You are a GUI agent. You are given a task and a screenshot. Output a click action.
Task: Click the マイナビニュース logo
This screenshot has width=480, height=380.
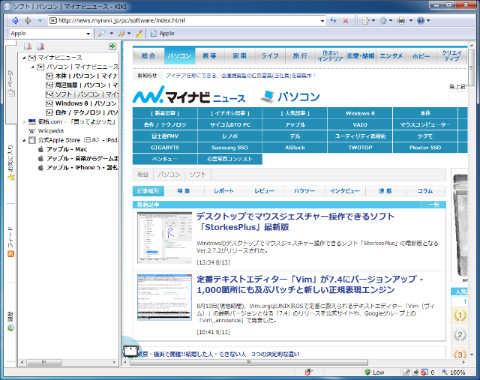pos(189,95)
